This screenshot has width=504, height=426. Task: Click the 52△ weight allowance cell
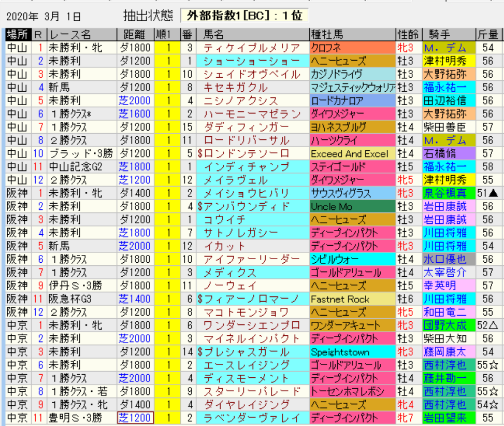[488, 325]
